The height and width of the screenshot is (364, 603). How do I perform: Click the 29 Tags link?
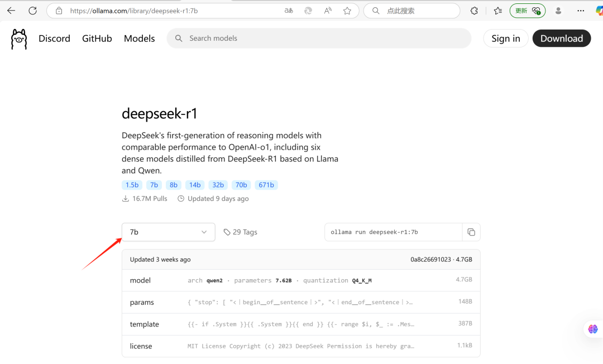coord(240,232)
